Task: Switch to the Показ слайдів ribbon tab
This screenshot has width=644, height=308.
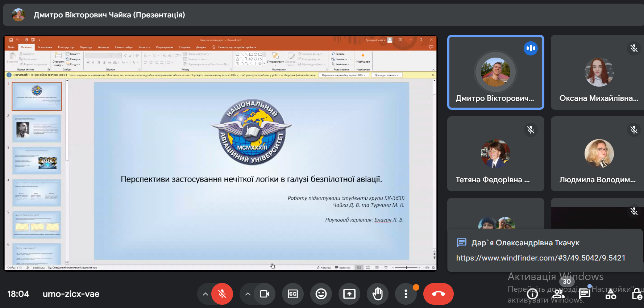Action: 124,47
